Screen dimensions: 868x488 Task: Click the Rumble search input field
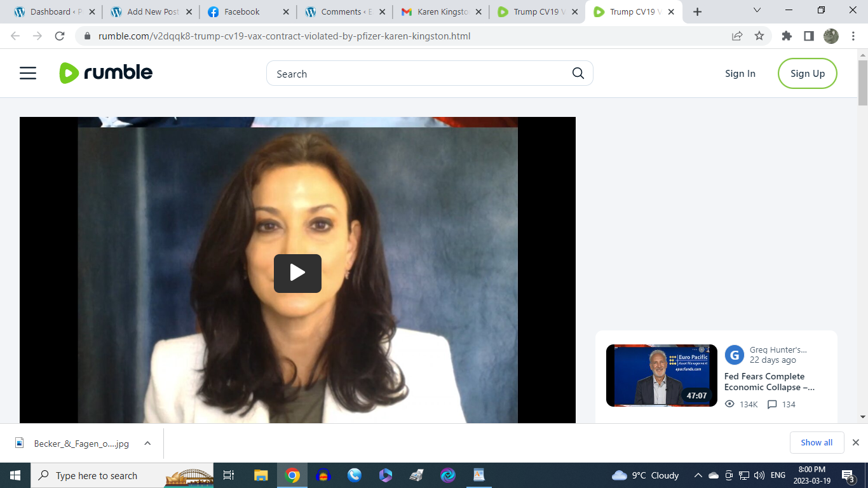(x=419, y=74)
